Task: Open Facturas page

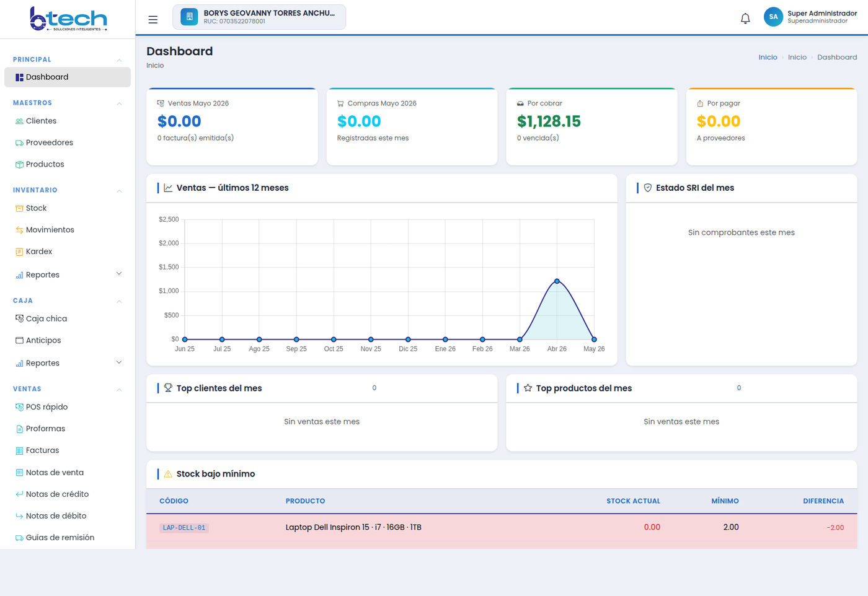Action: pos(68,451)
